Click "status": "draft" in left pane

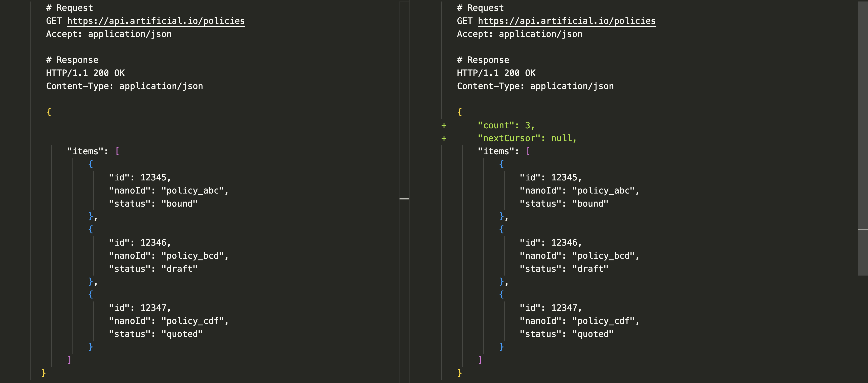tap(153, 269)
